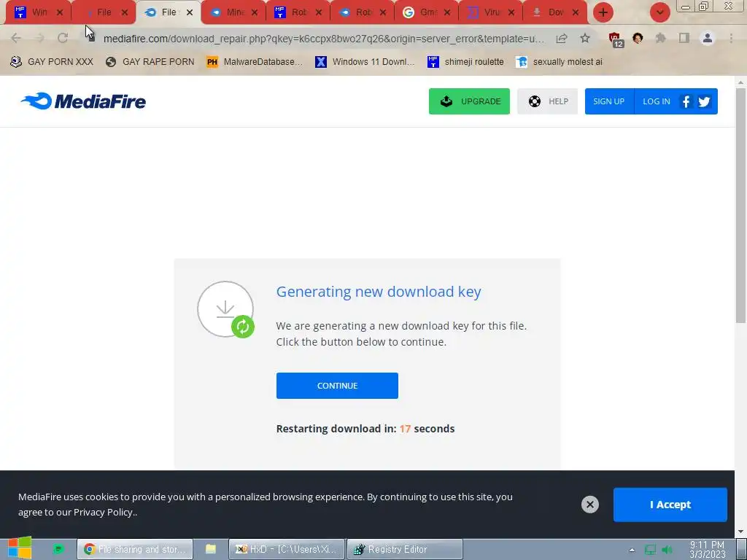The image size is (747, 560).
Task: Click the volume tray icon
Action: pyautogui.click(x=667, y=550)
